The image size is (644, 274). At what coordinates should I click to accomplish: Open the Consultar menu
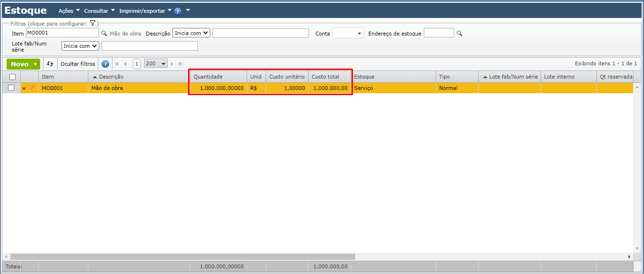pyautogui.click(x=100, y=10)
